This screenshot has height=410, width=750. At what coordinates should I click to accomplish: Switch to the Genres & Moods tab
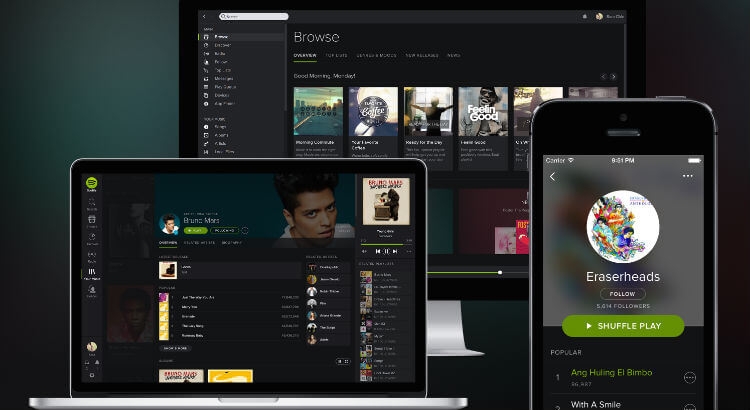tap(376, 55)
